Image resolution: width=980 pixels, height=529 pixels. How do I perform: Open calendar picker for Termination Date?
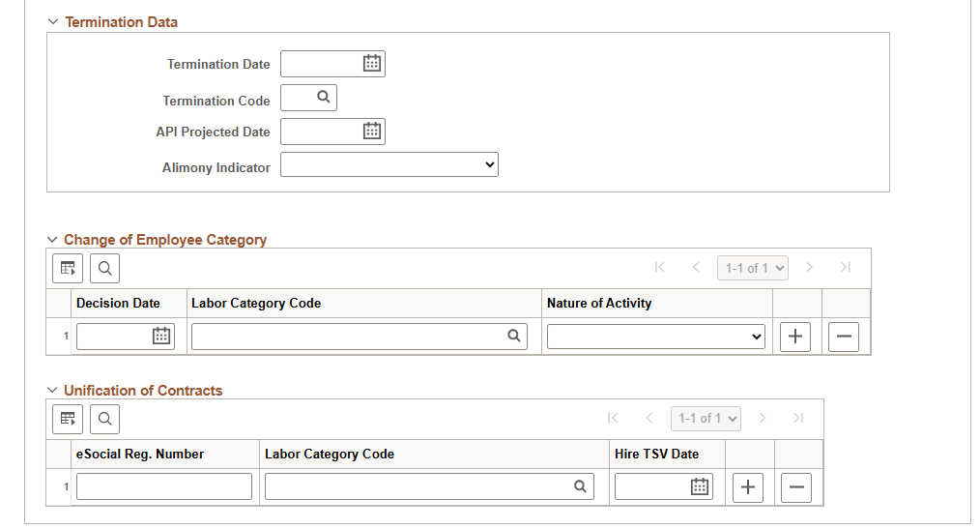pyautogui.click(x=372, y=63)
